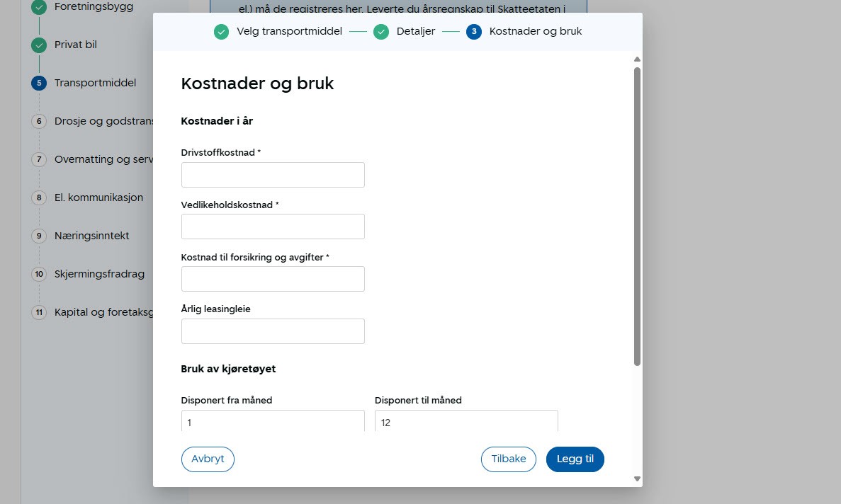The image size is (841, 504).
Task: Click the step 10 Skjermingsfradrag circle
Action: pos(39,274)
